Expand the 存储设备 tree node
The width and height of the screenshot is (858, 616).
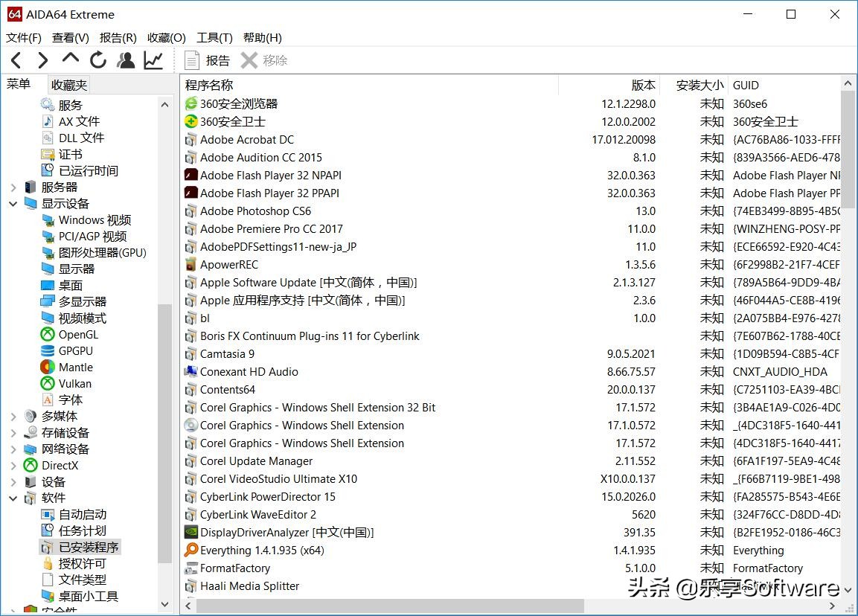pyautogui.click(x=13, y=433)
